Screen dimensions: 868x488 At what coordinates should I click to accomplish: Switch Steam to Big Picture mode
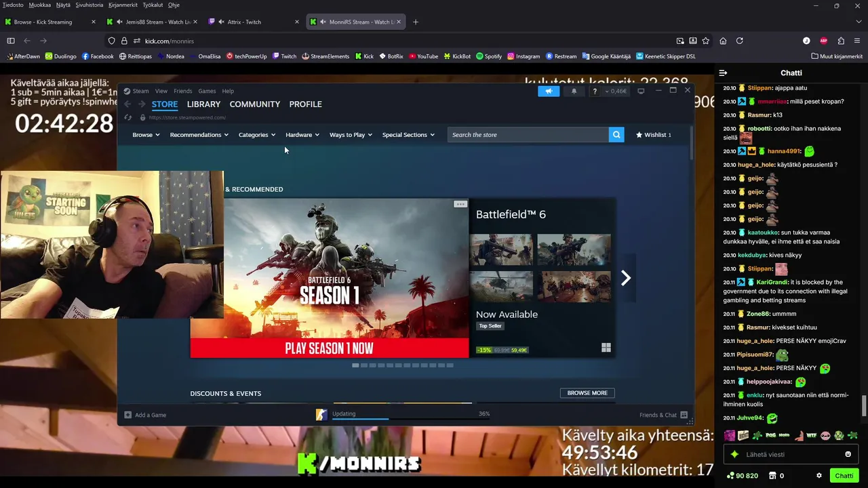point(641,91)
